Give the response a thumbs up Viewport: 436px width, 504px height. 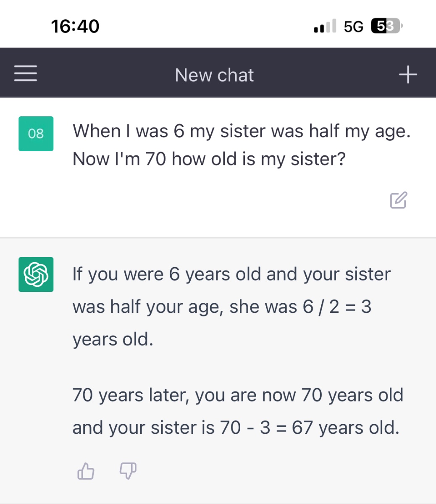click(86, 471)
